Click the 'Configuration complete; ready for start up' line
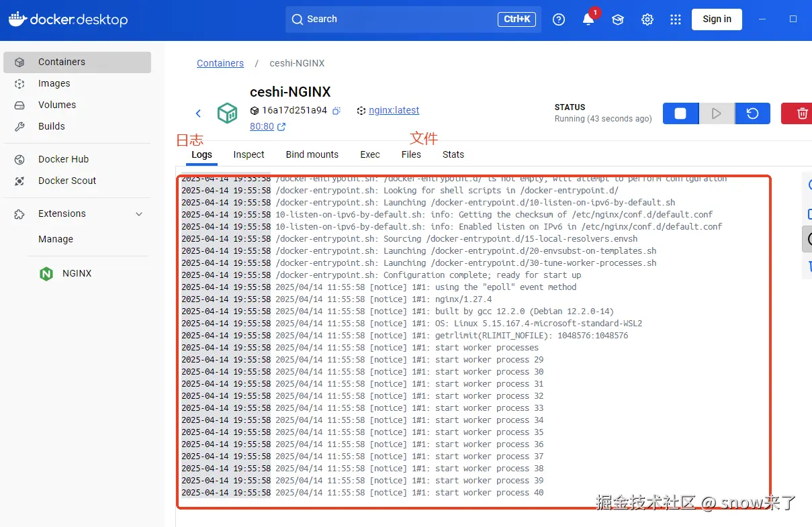This screenshot has height=527, width=812. pos(381,275)
